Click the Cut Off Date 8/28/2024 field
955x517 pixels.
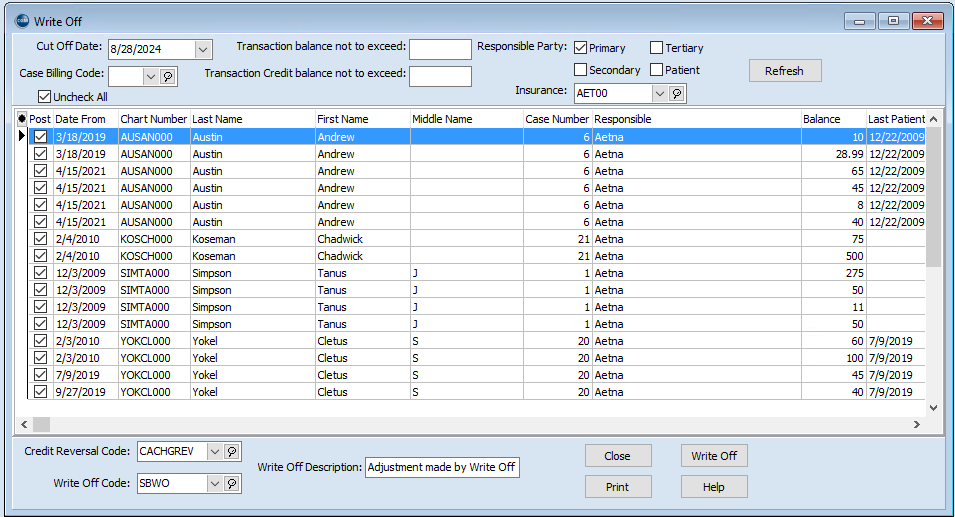[x=151, y=49]
